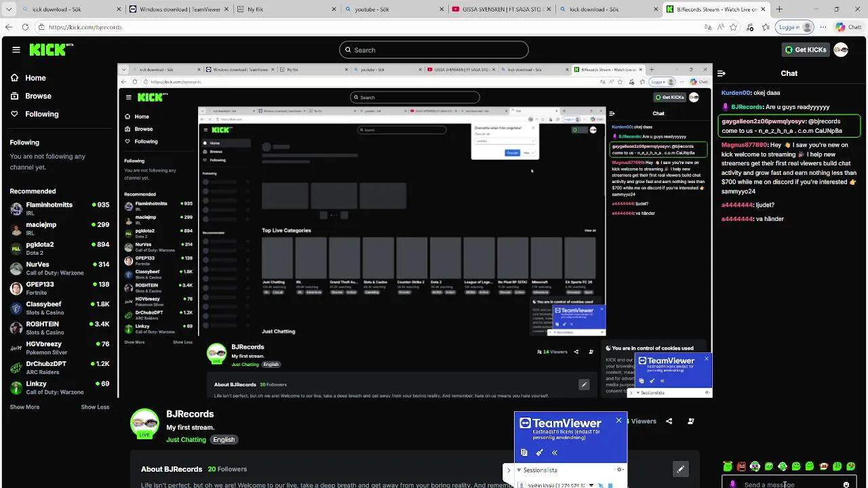Open browser media control music icon

751,27
